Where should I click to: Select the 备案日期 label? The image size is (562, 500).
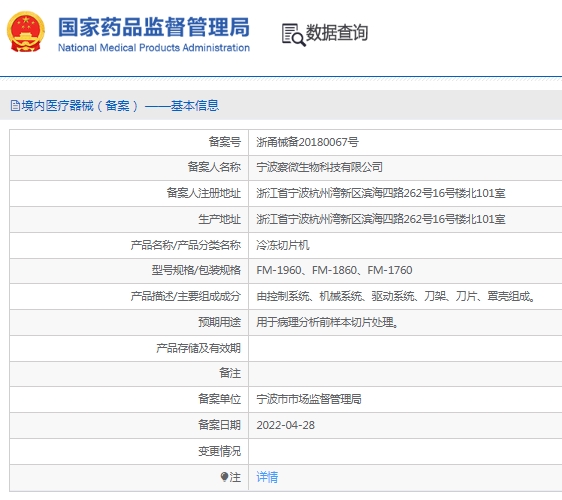tap(219, 425)
